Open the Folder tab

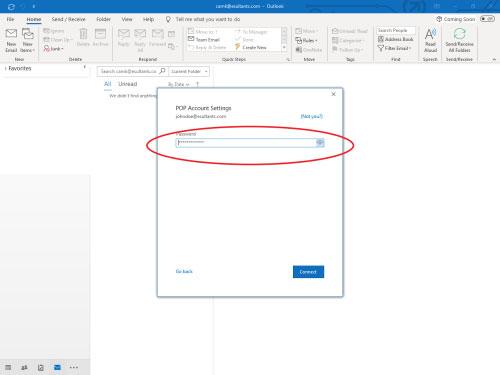pyautogui.click(x=103, y=19)
